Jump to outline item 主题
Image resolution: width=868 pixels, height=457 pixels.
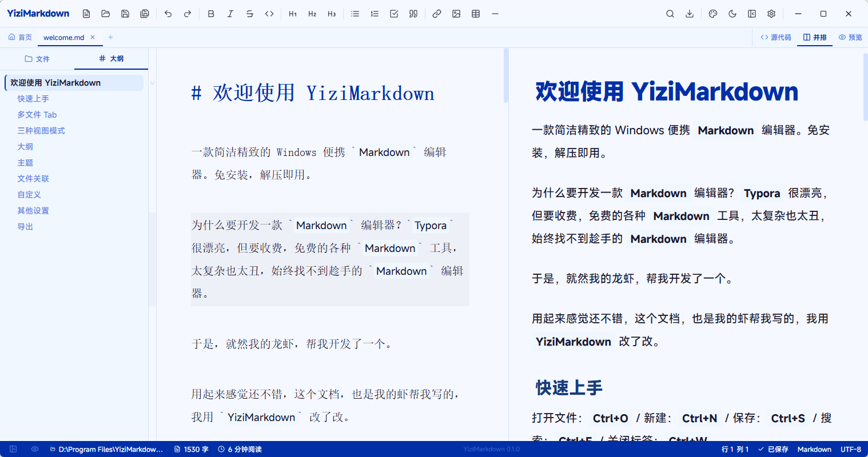click(x=25, y=163)
